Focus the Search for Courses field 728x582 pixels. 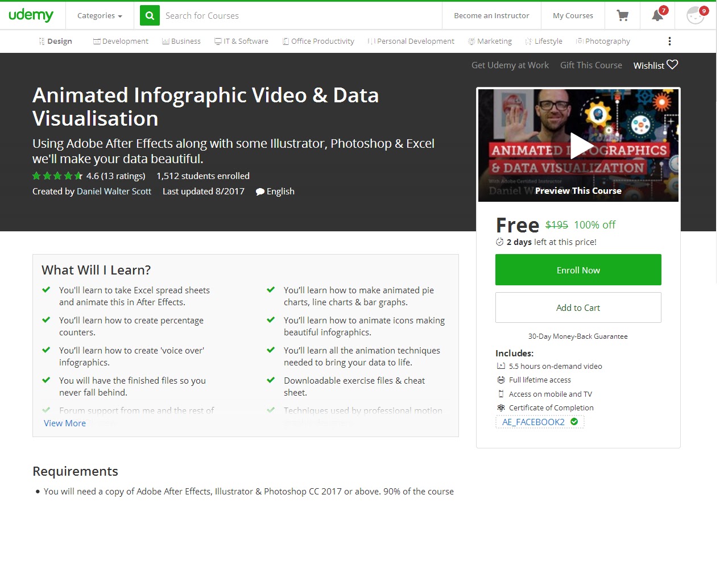(300, 16)
